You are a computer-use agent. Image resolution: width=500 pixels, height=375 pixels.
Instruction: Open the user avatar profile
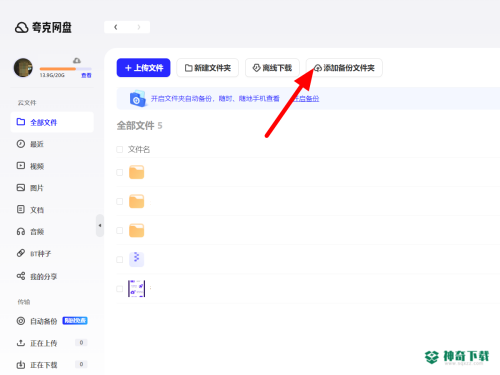click(x=23, y=67)
